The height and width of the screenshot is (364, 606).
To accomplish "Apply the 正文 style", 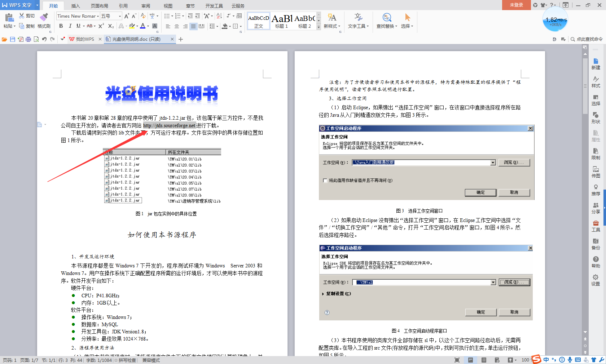I will (x=259, y=21).
